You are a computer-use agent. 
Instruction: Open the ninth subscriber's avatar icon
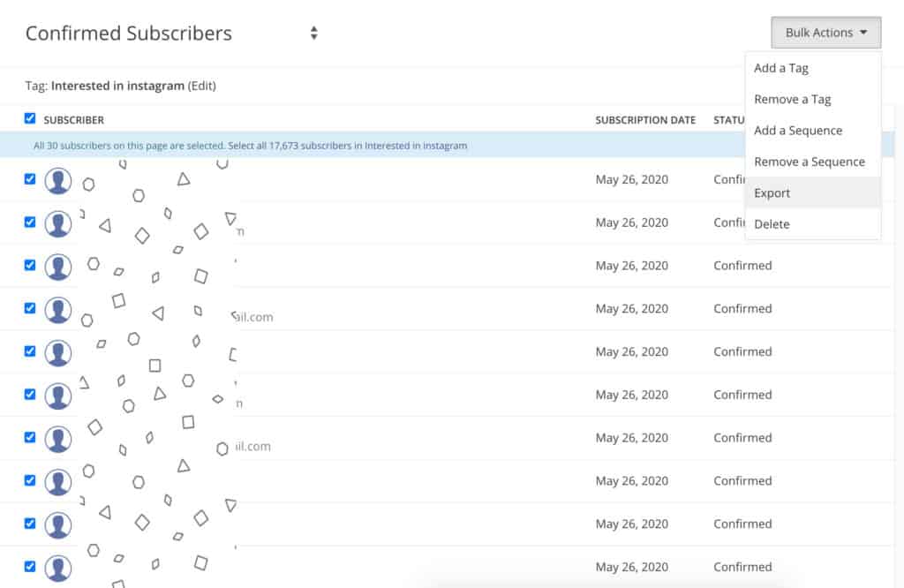[58, 525]
